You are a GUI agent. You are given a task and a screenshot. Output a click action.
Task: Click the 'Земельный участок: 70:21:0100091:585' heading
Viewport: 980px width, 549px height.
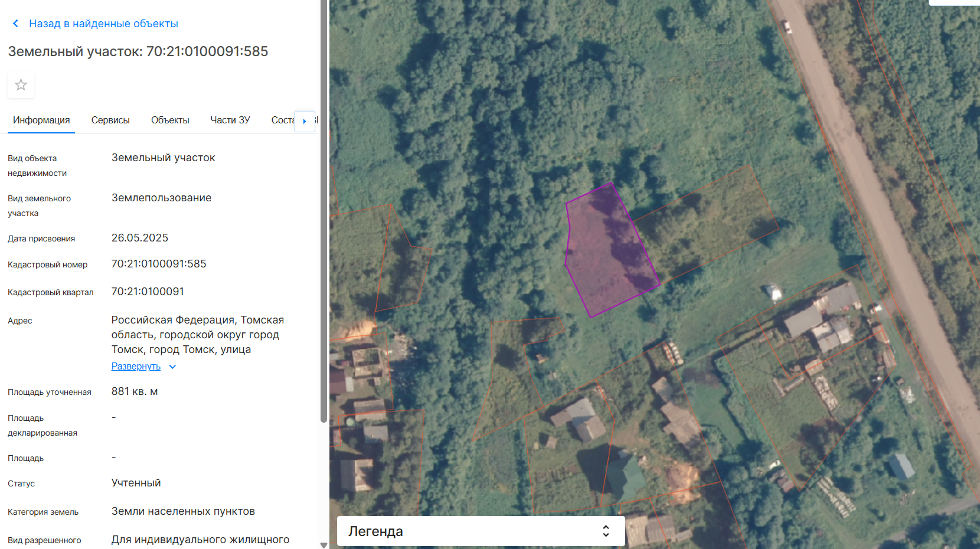click(138, 51)
